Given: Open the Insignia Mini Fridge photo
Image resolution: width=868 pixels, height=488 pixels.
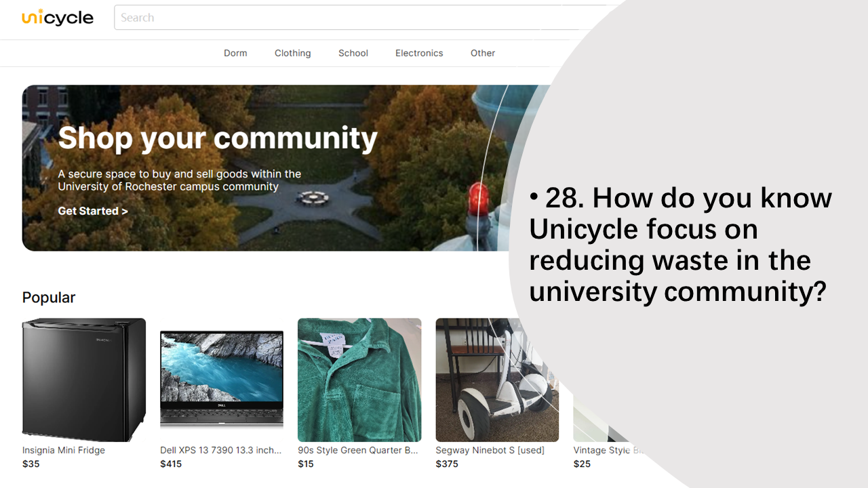Looking at the screenshot, I should point(84,380).
